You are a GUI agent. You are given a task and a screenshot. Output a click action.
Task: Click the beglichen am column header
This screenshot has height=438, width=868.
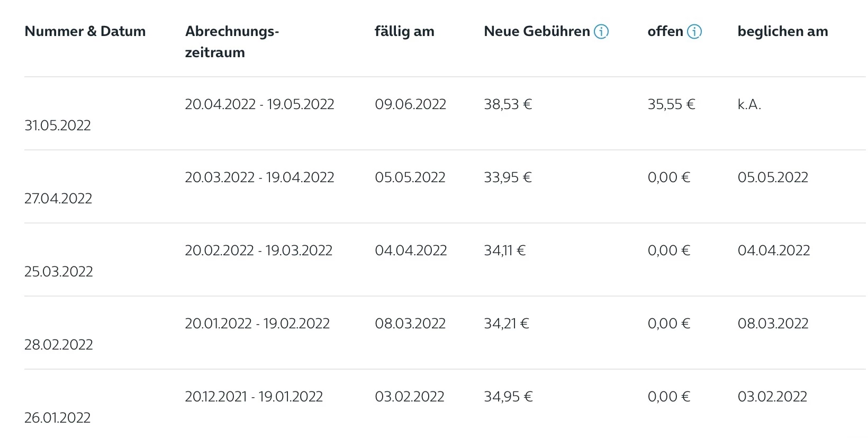(x=783, y=31)
